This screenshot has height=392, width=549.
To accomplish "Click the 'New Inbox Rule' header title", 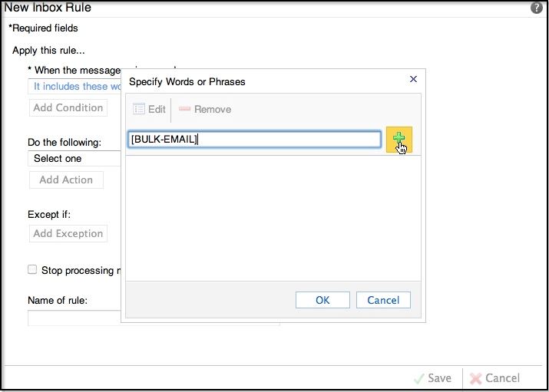I will pos(48,8).
